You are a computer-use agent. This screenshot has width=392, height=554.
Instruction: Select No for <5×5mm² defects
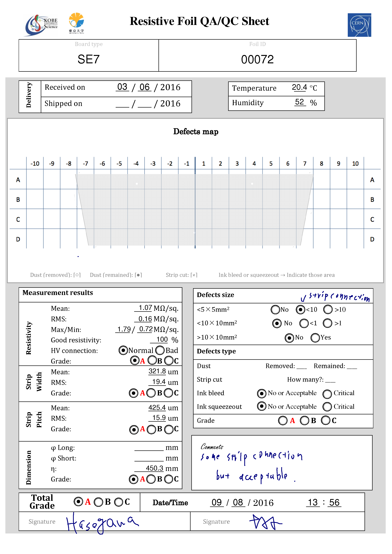click(275, 310)
